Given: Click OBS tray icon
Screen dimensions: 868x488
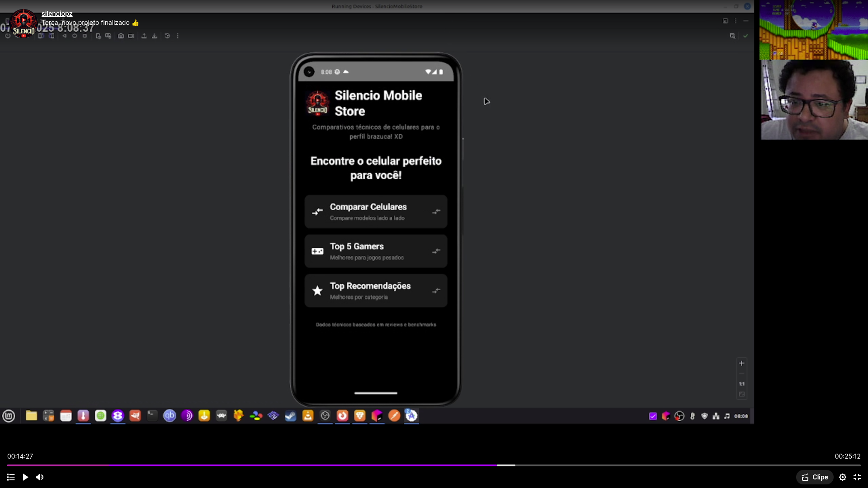Looking at the screenshot, I should [x=679, y=416].
